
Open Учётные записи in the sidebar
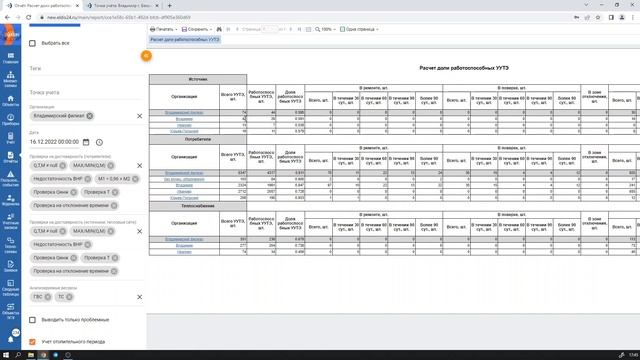(10, 221)
